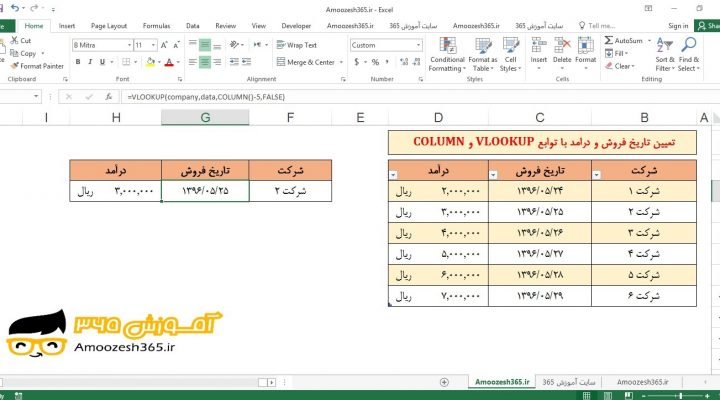Viewport: 720px width, 400px height.
Task: Open the Custom number format dropdown
Action: [x=418, y=45]
